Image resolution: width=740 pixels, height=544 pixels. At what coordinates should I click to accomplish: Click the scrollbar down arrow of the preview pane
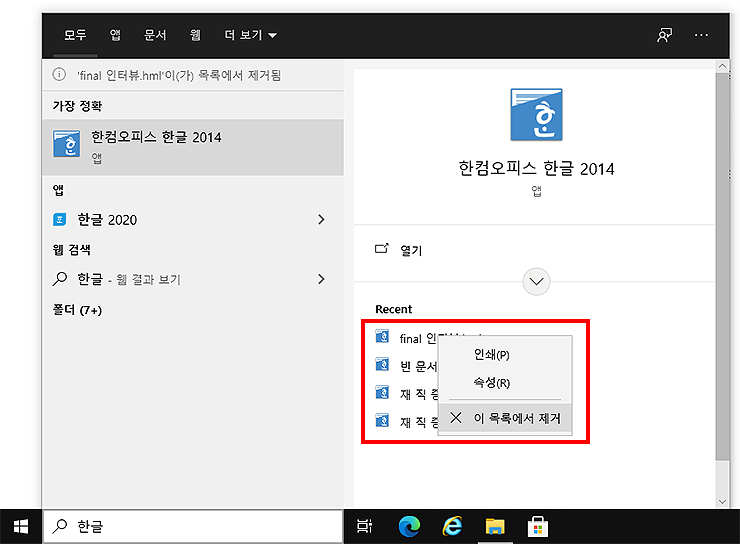pyautogui.click(x=722, y=502)
